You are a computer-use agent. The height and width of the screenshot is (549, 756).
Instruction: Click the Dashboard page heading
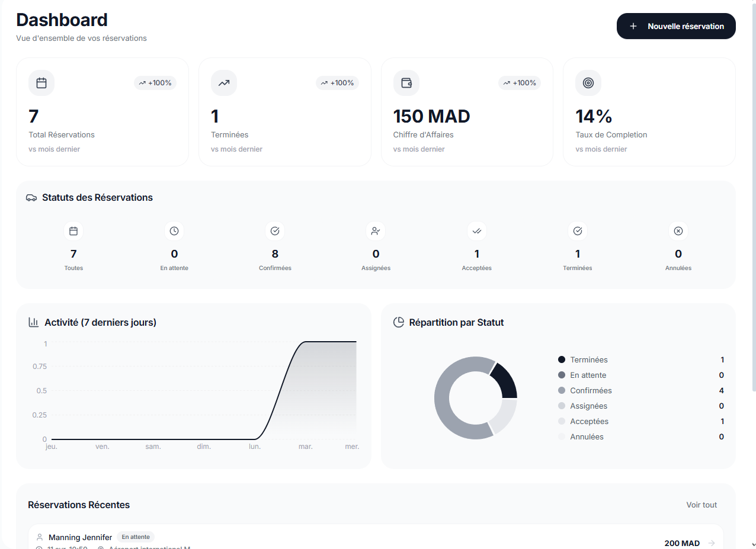[62, 20]
